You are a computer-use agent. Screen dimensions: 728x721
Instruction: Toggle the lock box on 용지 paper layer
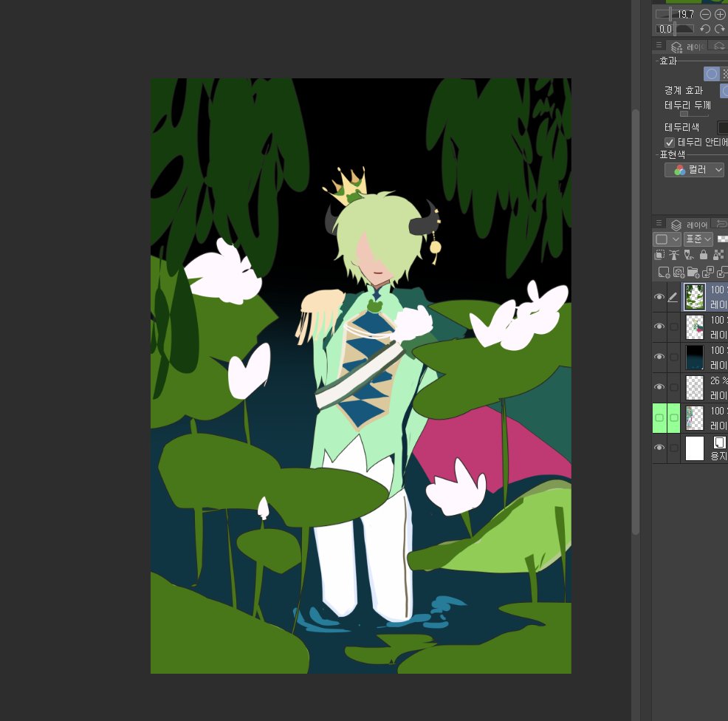673,448
